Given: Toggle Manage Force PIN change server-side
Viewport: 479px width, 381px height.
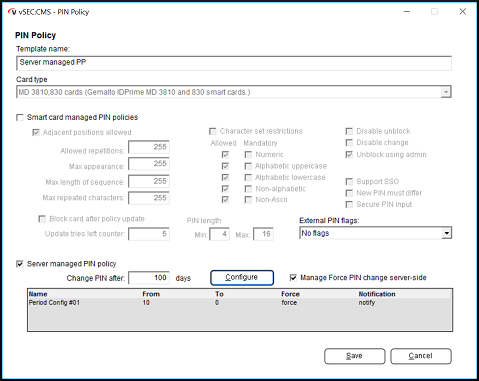Looking at the screenshot, I should pos(293,278).
